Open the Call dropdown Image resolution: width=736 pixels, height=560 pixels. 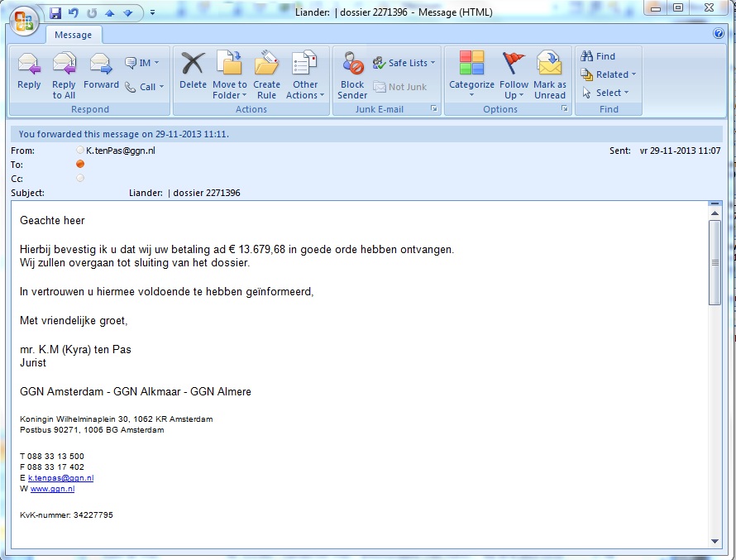[x=144, y=87]
